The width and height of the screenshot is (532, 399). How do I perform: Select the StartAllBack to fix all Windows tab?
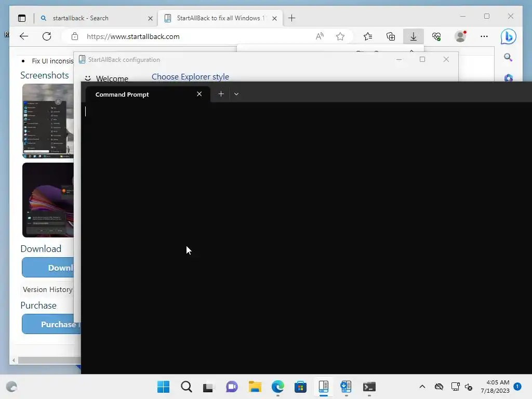click(x=220, y=18)
